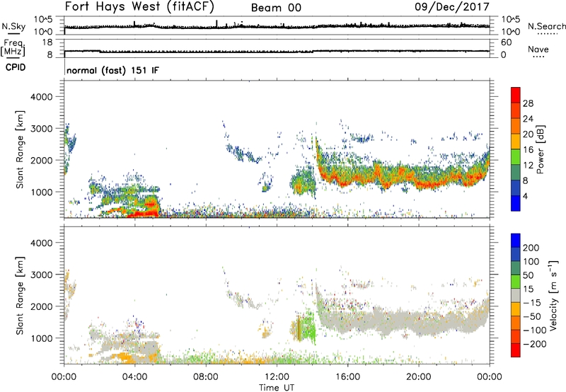Click the "Power [dB]" axis label

[x=540, y=149]
